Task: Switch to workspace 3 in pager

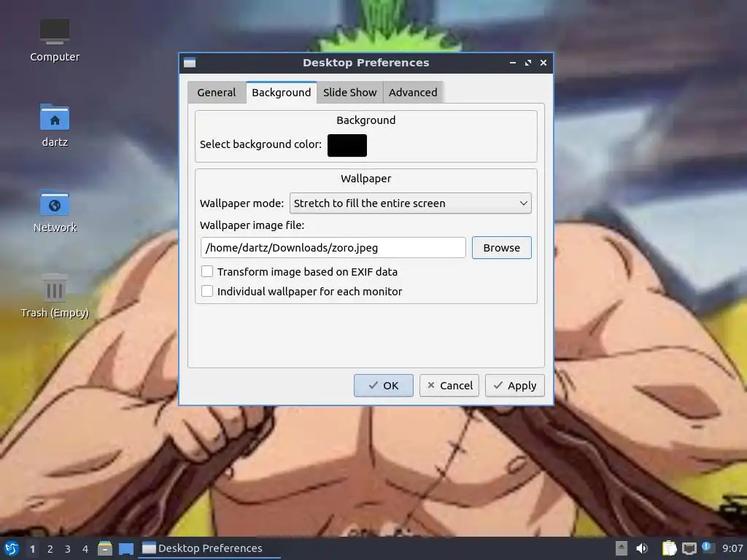Action: click(68, 549)
